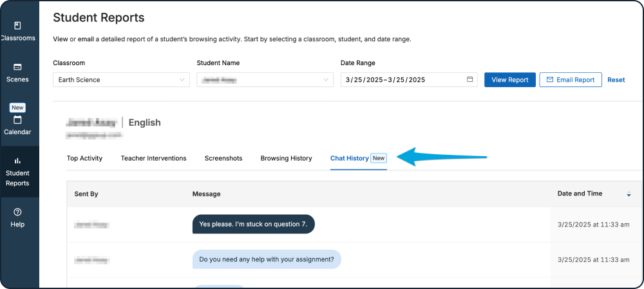Select the Chat History tab

pos(350,158)
